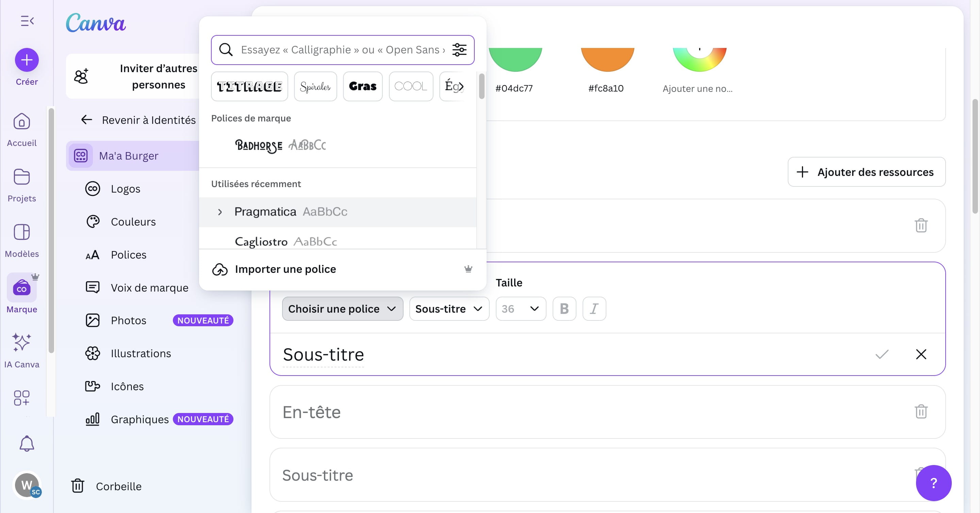Click Ajouter des ressources button
This screenshot has height=513, width=980.
(x=866, y=172)
